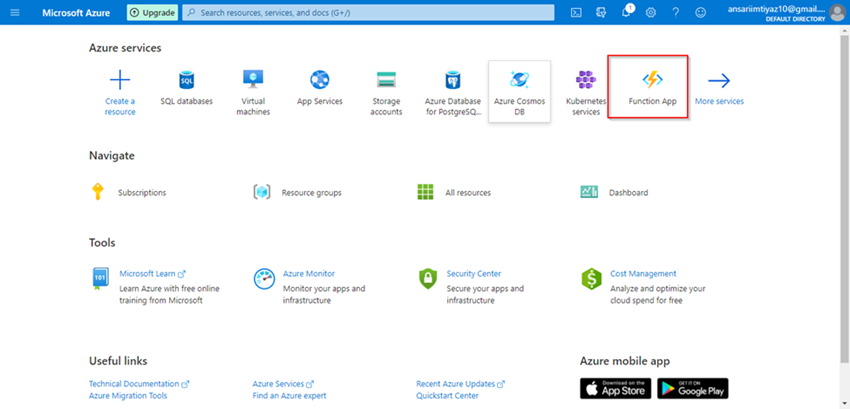Open Find an Azure expert link
The image size is (850, 409).
pyautogui.click(x=289, y=395)
